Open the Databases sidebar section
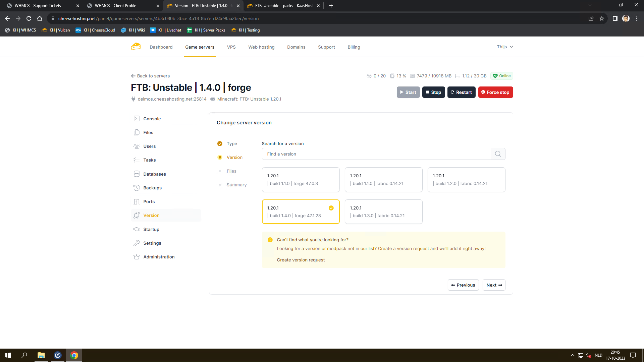This screenshot has width=644, height=362. [x=154, y=174]
